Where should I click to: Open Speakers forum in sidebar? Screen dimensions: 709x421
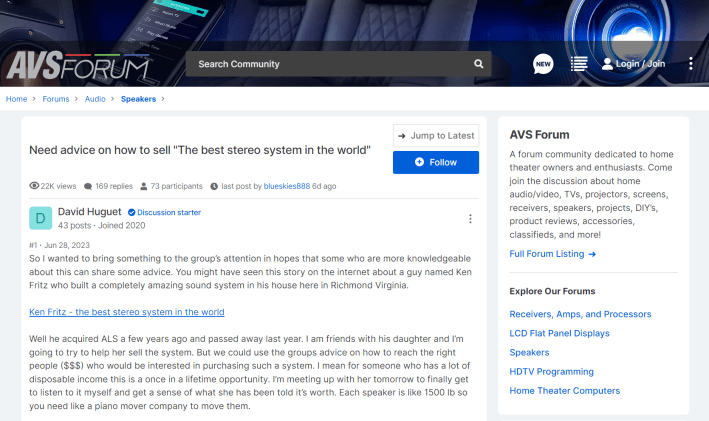(529, 353)
